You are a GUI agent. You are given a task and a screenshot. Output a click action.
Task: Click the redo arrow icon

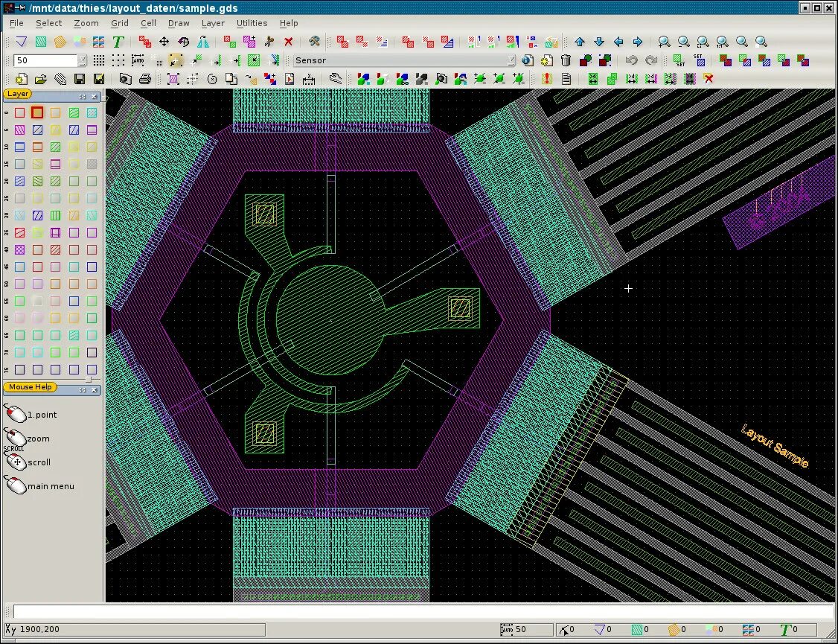pyautogui.click(x=651, y=60)
